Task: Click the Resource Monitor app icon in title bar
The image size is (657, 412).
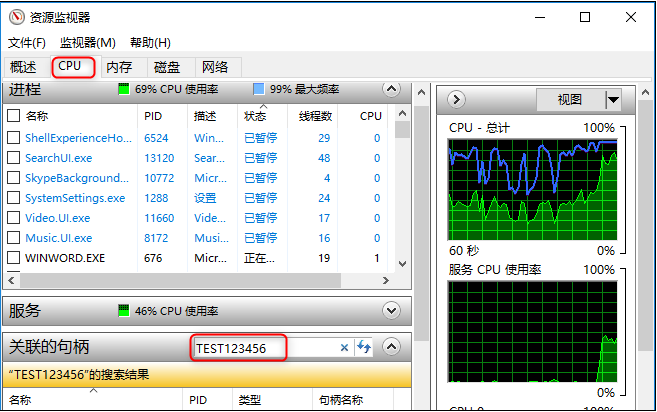Action: [17, 17]
